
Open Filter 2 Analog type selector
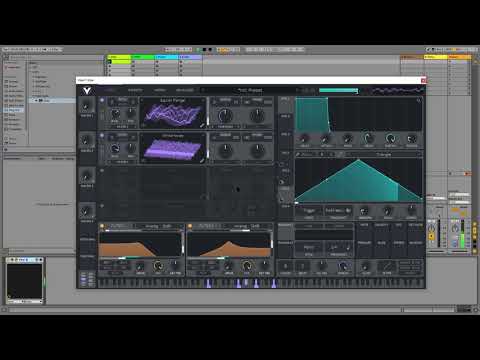point(247,226)
